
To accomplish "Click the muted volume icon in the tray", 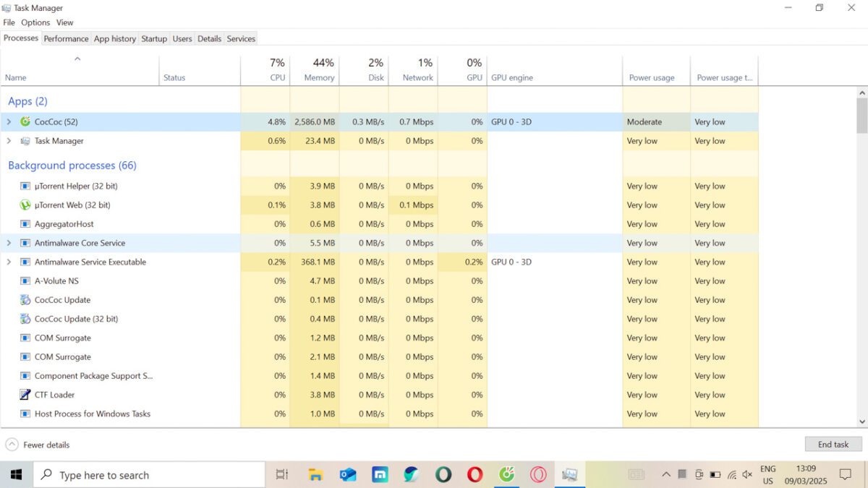I will point(747,475).
